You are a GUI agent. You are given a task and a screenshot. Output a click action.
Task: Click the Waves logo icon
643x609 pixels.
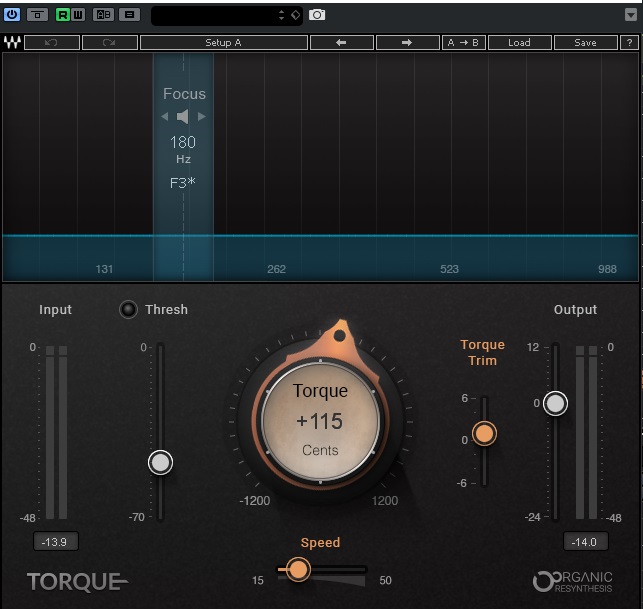tap(12, 42)
